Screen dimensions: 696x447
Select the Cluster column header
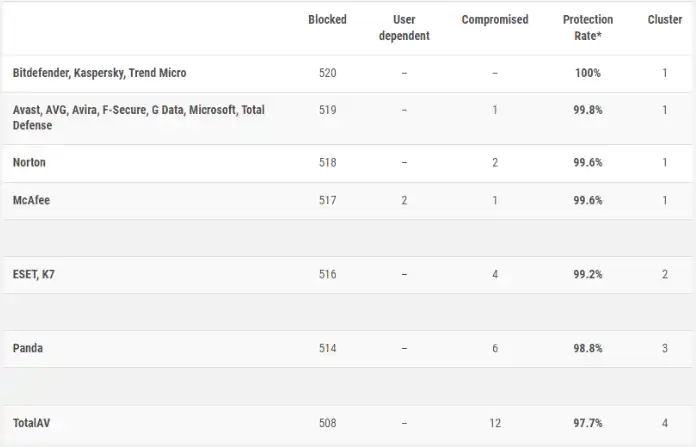(x=664, y=20)
